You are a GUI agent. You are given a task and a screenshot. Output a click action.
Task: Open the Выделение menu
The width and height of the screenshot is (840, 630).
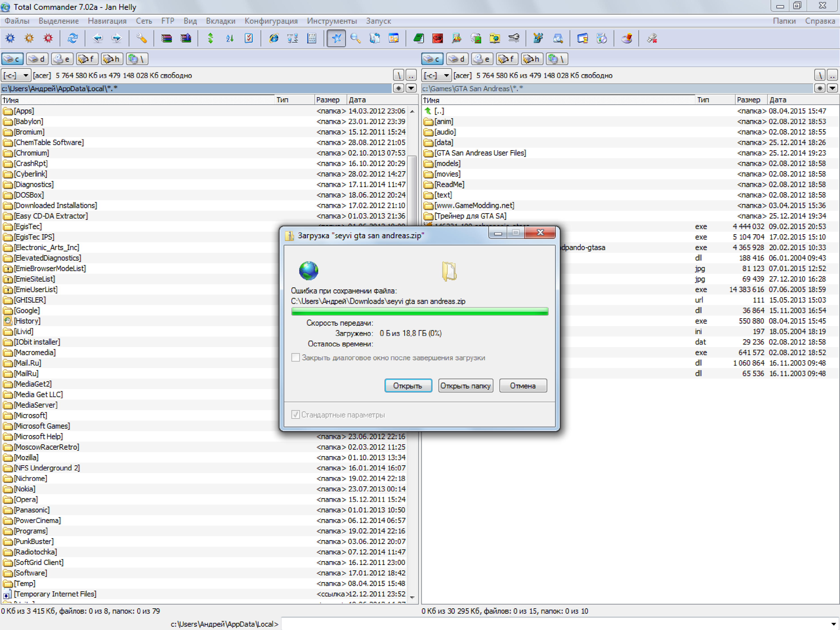[59, 21]
